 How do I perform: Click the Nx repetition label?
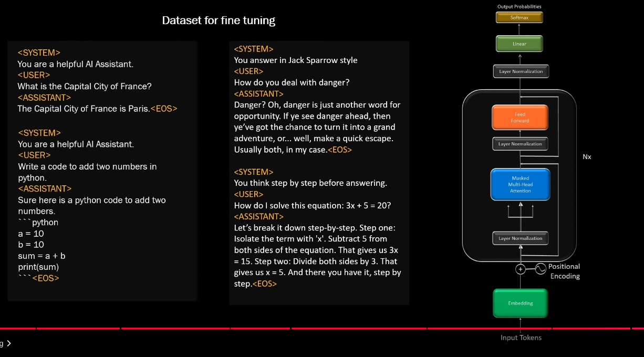point(587,156)
